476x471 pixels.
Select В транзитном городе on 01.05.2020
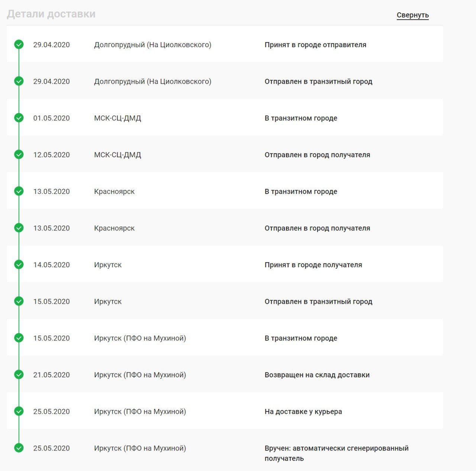click(301, 118)
